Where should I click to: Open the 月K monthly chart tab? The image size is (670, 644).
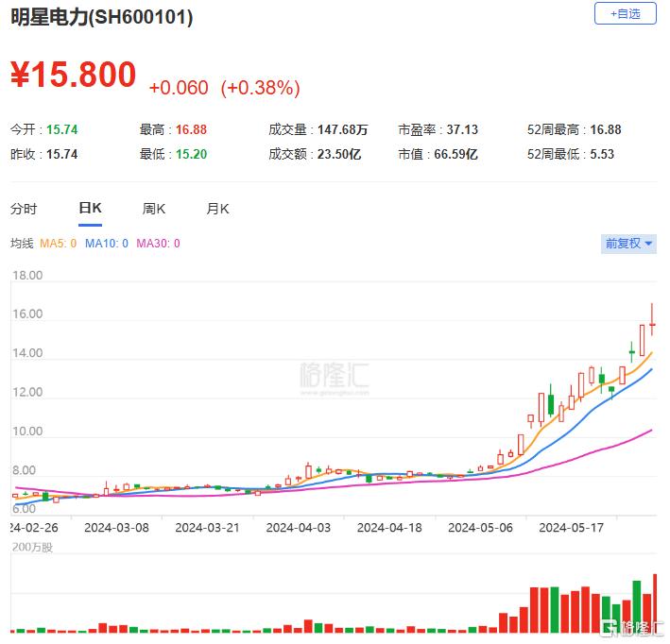click(218, 209)
